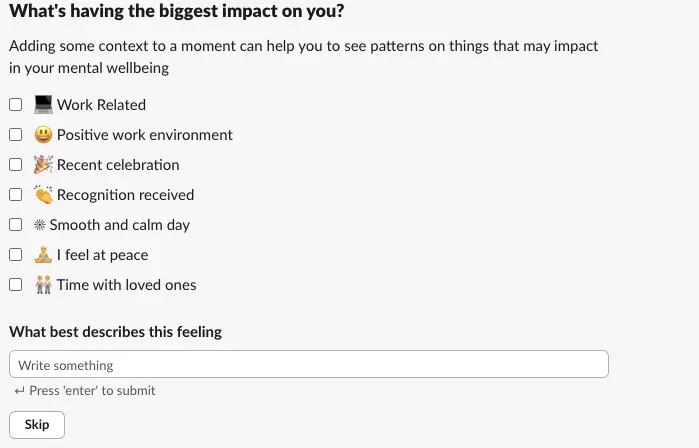Click the two people emoji icon

[x=43, y=285]
